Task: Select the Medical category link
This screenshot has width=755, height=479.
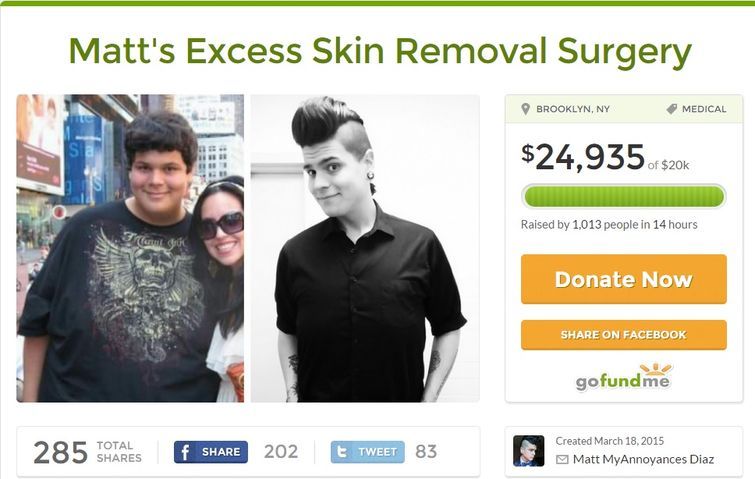Action: [704, 109]
